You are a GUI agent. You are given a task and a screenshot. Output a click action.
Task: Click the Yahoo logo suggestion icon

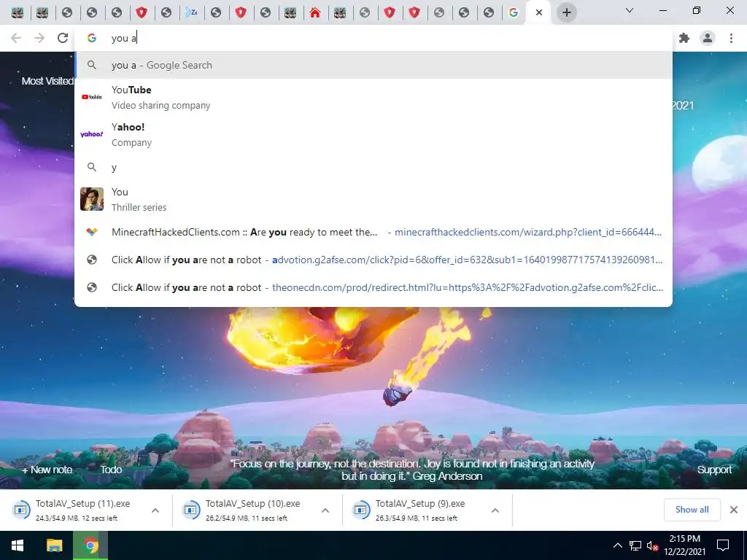92,134
